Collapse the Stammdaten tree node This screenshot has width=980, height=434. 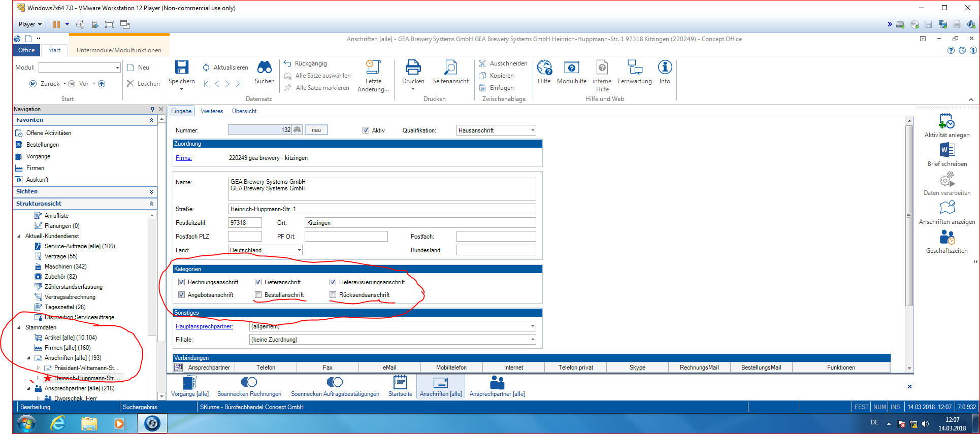[19, 327]
